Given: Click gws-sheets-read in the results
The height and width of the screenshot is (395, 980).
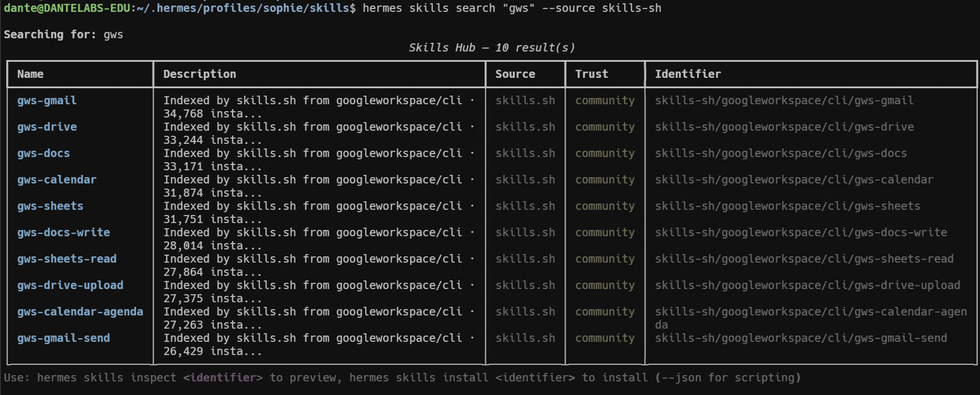Looking at the screenshot, I should click(67, 259).
